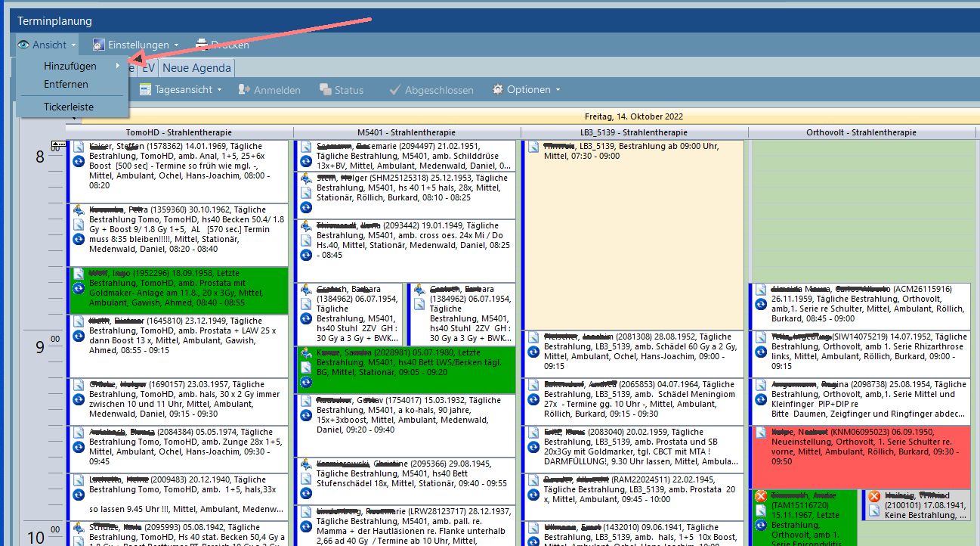This screenshot has width=980, height=546.
Task: Expand the Optionen dropdown menu
Action: click(527, 90)
